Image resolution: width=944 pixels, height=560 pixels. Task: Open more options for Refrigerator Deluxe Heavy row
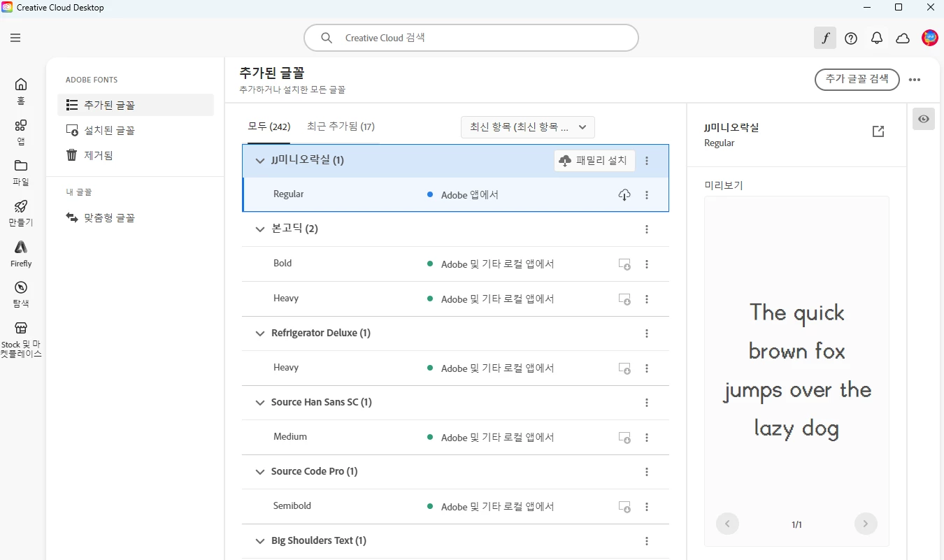647,368
